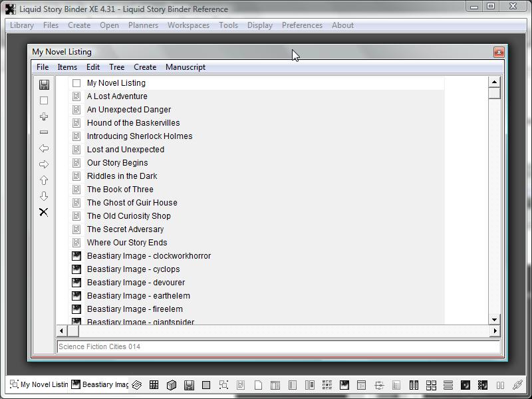Move item down with down arrow icon
Viewport: 532px width, 399px height.
click(44, 196)
